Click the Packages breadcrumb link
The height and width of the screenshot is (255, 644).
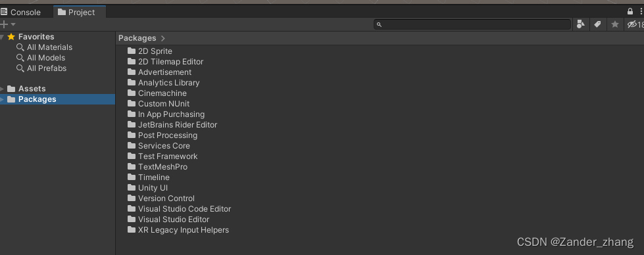click(x=137, y=37)
